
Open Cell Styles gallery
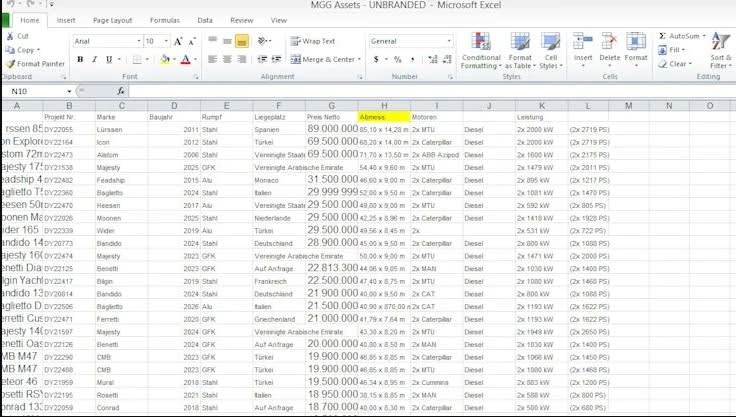tap(551, 51)
